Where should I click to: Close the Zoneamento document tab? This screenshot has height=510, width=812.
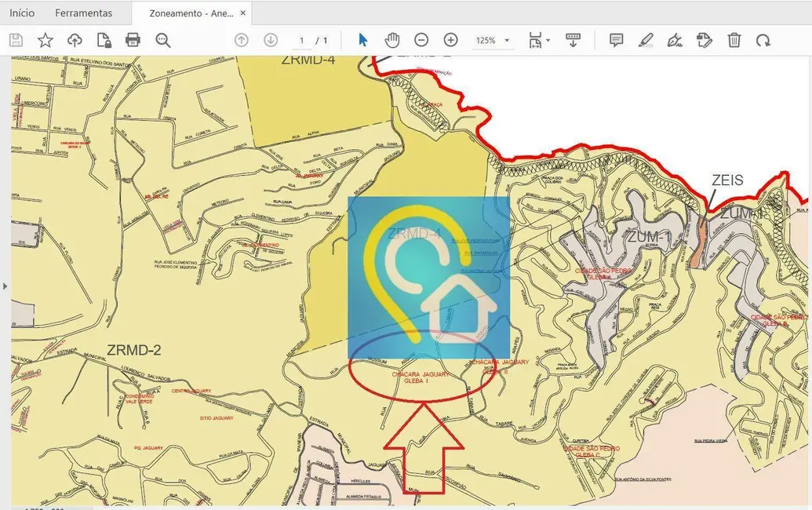tap(243, 13)
